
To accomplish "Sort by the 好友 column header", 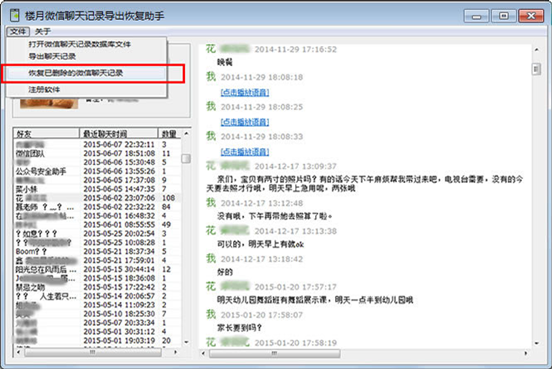I will pos(46,133).
